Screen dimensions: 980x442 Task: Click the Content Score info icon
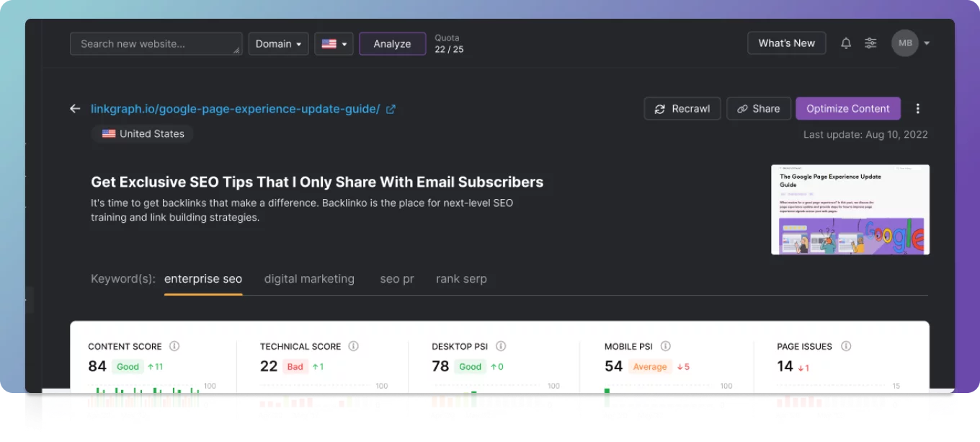click(174, 346)
